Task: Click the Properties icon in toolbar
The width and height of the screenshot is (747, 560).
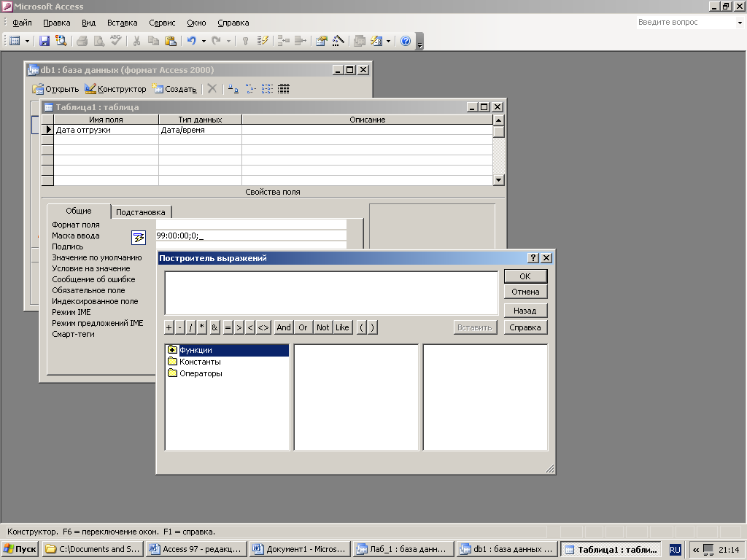Action: coord(322,41)
